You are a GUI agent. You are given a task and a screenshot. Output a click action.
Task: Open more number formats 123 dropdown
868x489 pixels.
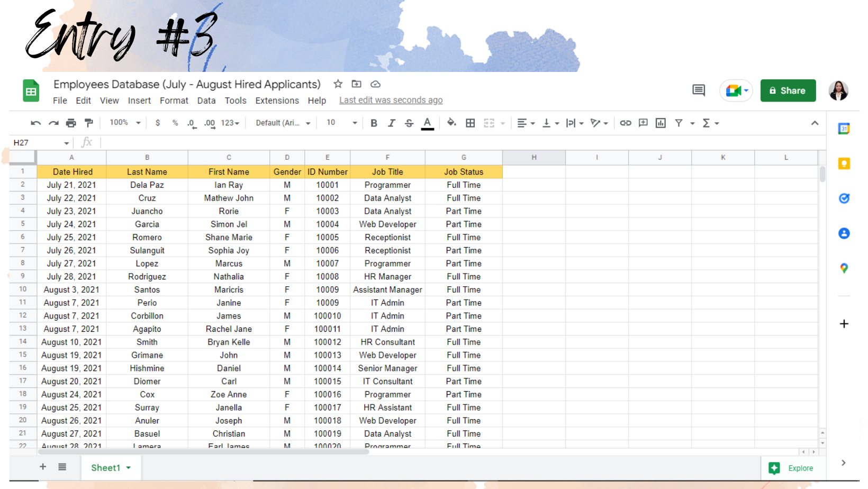[230, 123]
